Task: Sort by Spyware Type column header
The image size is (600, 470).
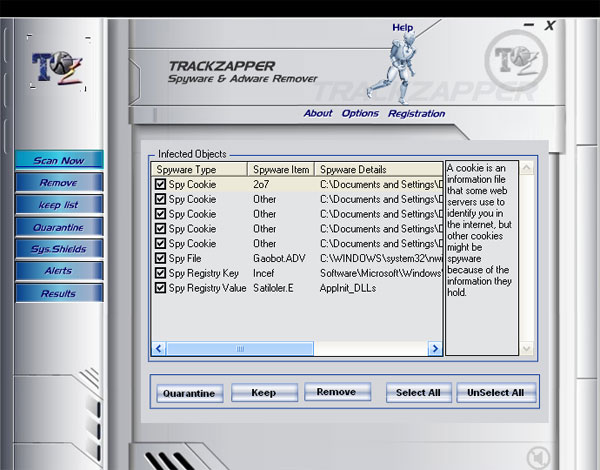Action: pos(199,169)
